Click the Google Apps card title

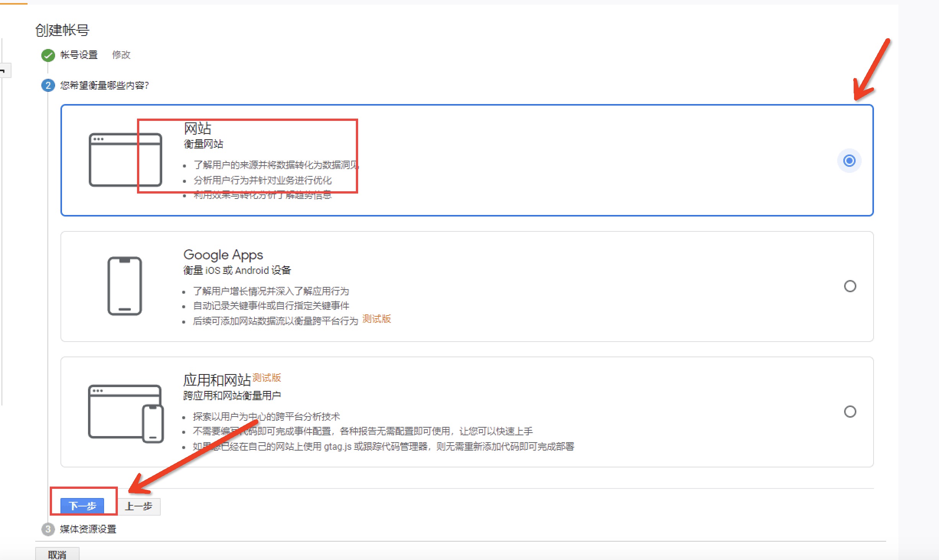223,255
